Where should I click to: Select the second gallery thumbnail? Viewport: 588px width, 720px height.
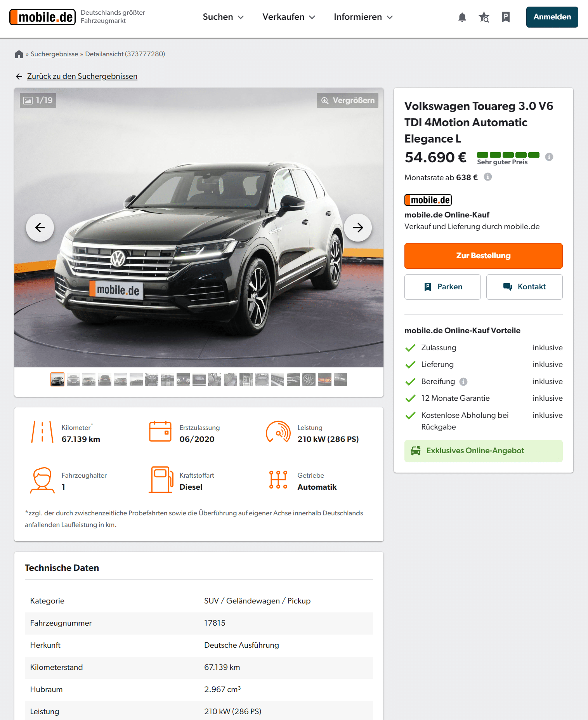tap(73, 379)
